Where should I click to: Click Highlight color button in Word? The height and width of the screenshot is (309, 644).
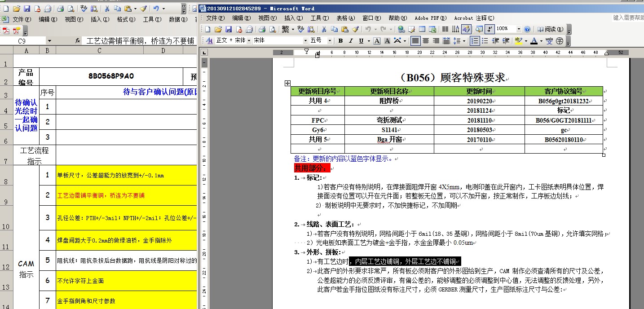[518, 41]
